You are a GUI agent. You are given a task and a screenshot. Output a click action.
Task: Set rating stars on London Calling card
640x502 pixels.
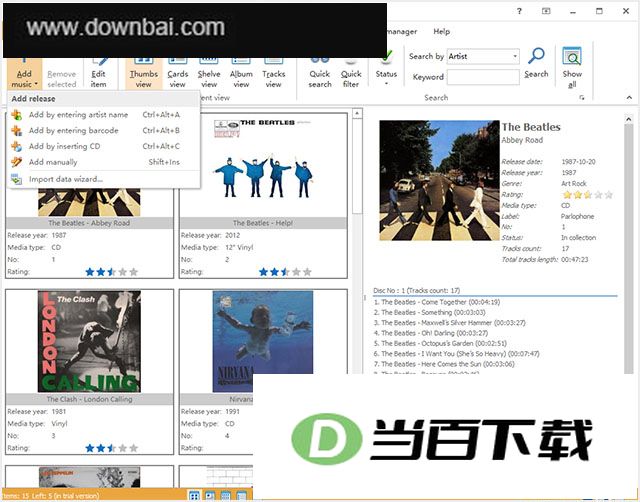point(112,448)
